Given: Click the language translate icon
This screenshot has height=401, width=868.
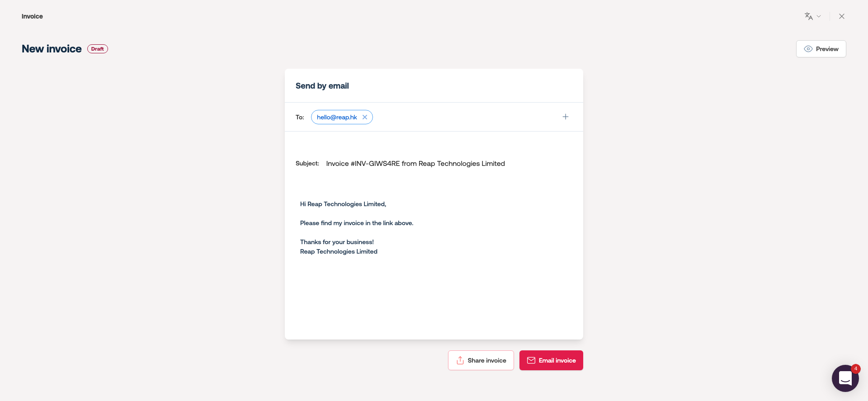Looking at the screenshot, I should coord(808,16).
